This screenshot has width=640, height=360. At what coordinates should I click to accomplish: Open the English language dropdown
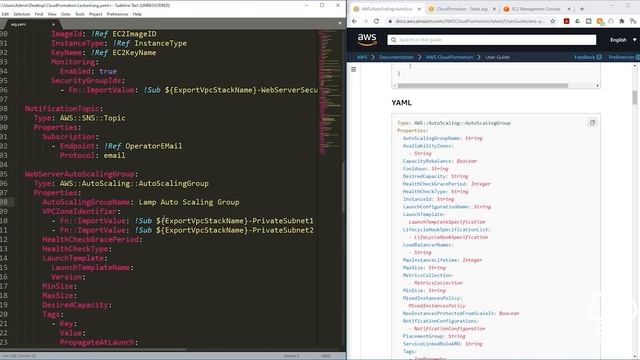pos(623,40)
